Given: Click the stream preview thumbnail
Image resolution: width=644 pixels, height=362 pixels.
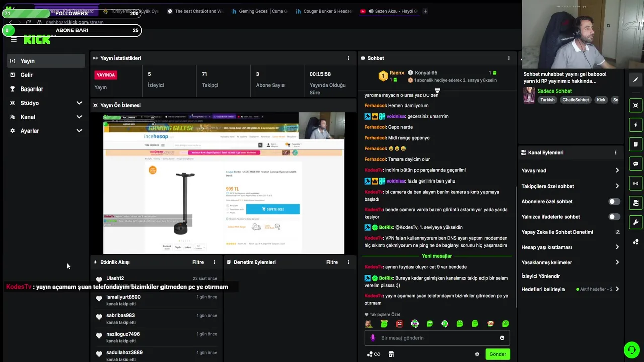Looking at the screenshot, I should [224, 184].
